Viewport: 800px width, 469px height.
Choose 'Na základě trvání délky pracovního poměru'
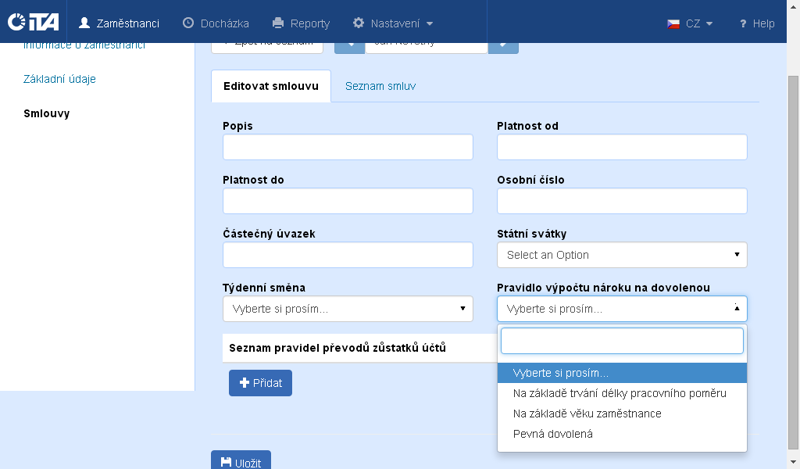(619, 393)
